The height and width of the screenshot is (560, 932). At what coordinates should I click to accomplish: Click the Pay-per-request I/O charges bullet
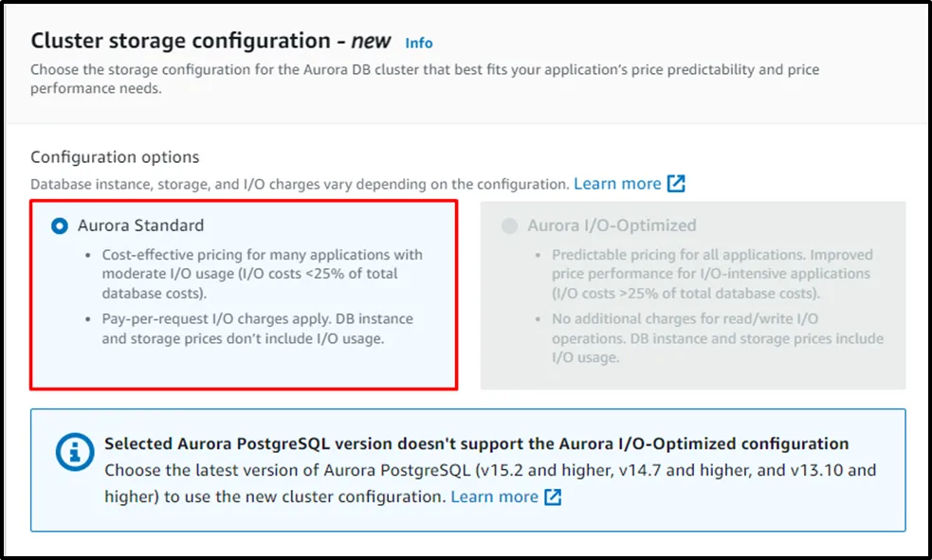[x=257, y=328]
